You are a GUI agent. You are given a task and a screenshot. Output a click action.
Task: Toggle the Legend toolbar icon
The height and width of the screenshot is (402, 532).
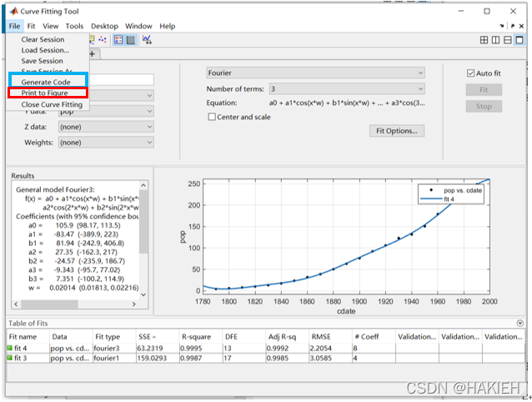[118, 40]
